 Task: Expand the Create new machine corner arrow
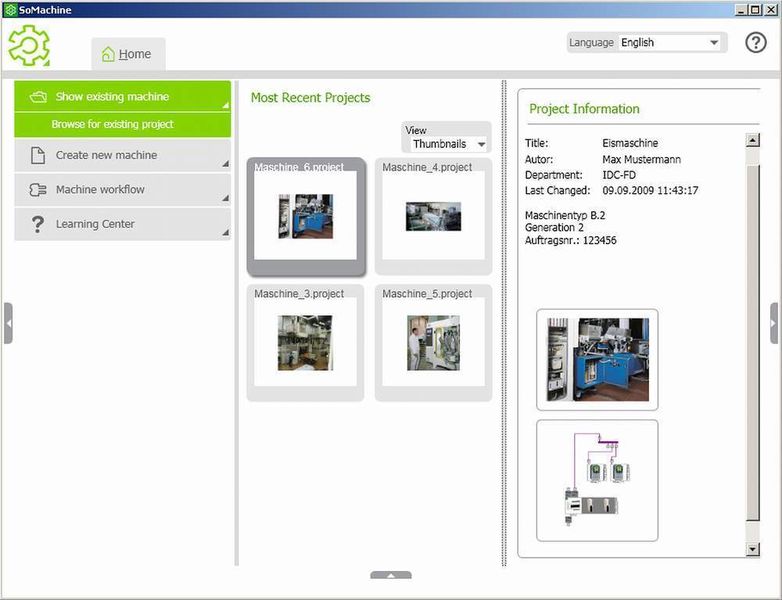click(x=225, y=164)
